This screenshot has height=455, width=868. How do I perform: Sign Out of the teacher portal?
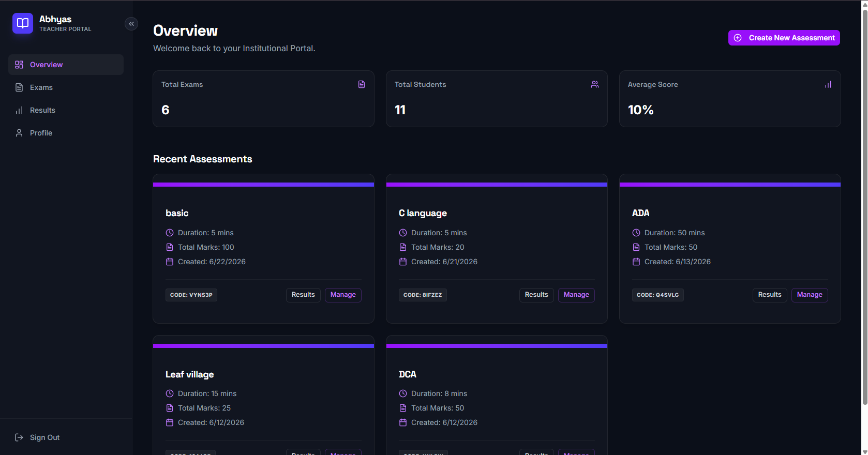point(66,437)
